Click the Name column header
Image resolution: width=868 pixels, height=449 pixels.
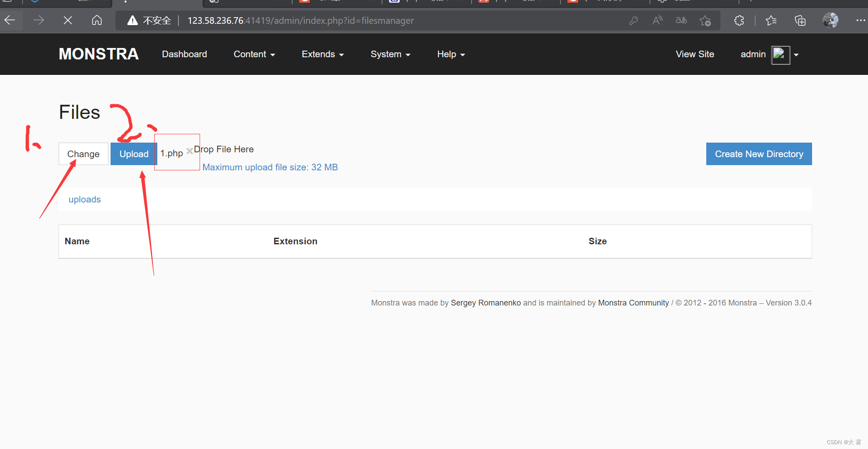click(77, 241)
